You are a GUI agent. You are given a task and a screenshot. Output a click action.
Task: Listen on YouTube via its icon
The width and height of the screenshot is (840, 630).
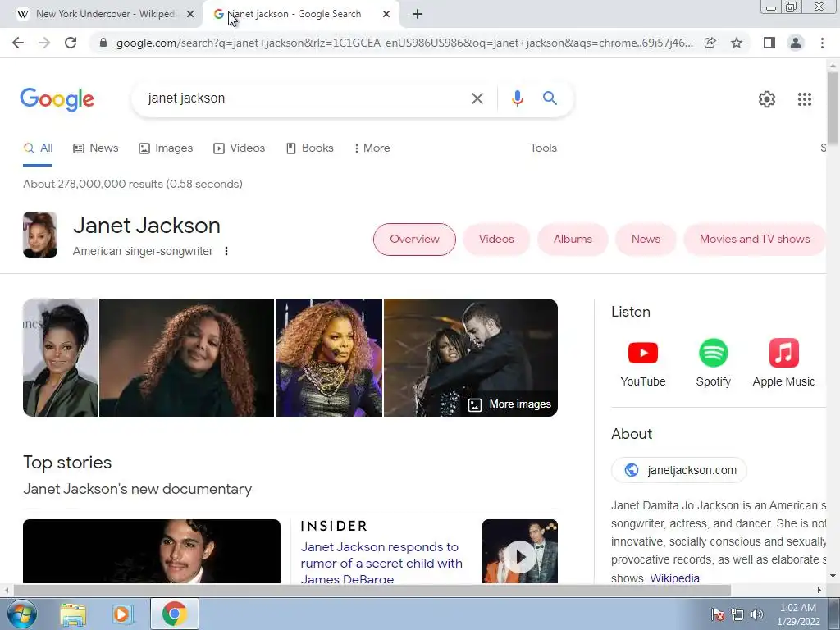[x=643, y=353]
